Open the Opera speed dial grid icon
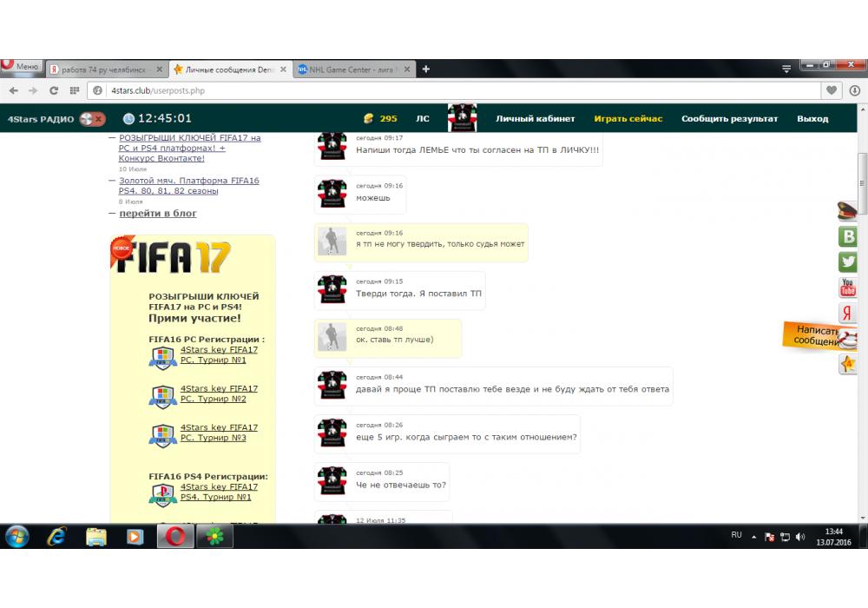 pyautogui.click(x=75, y=90)
